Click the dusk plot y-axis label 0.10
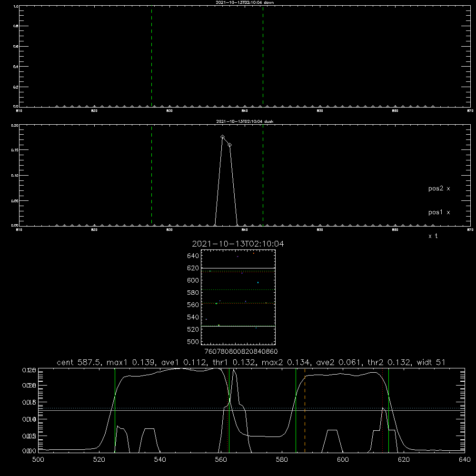The width and height of the screenshot is (476, 476). point(15,176)
